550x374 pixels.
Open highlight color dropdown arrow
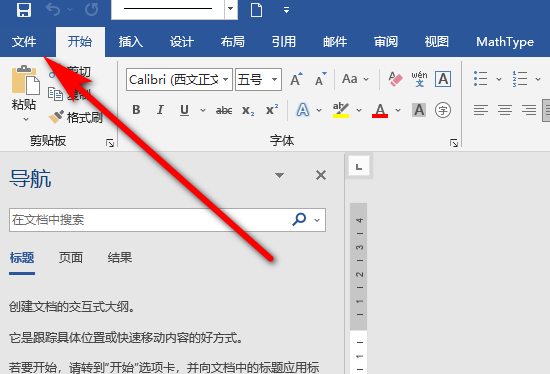point(359,111)
